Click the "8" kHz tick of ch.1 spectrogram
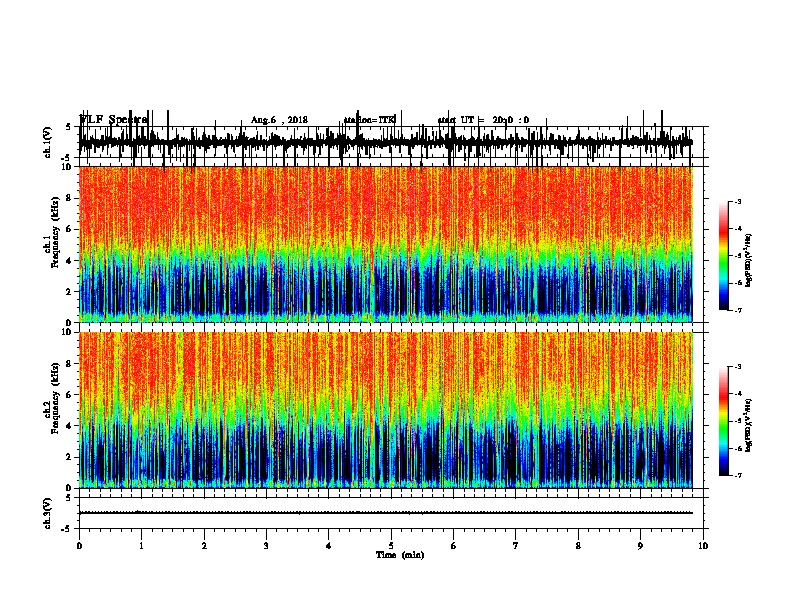 click(x=69, y=198)
